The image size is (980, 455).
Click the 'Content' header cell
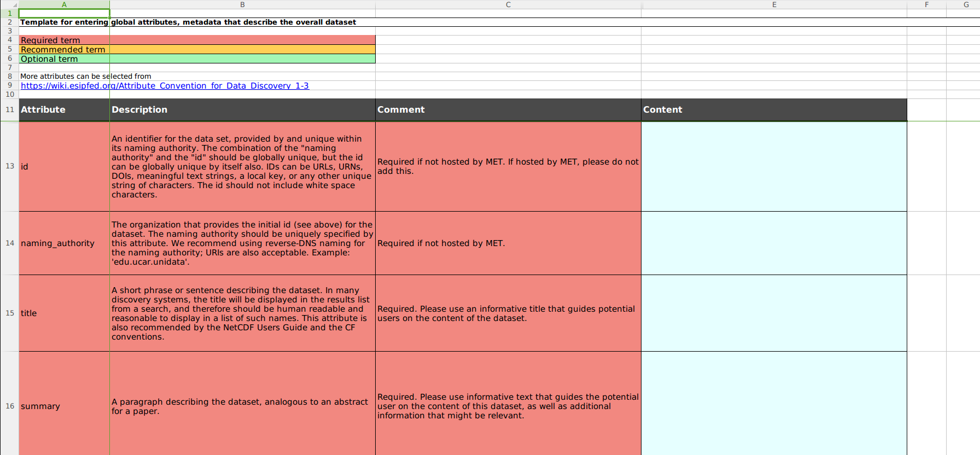tap(774, 110)
